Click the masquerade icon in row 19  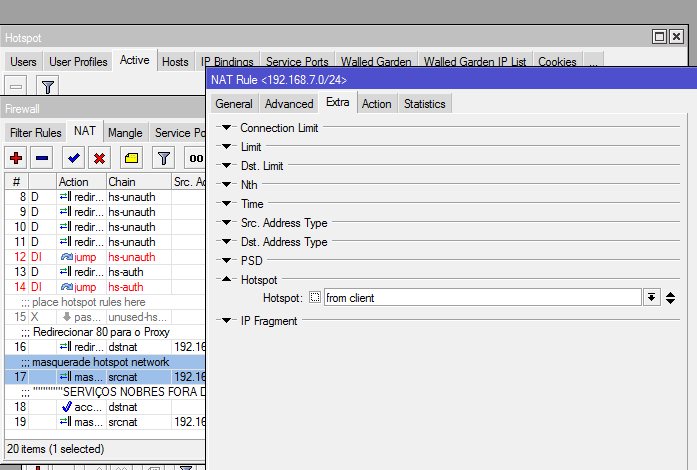click(x=65, y=422)
